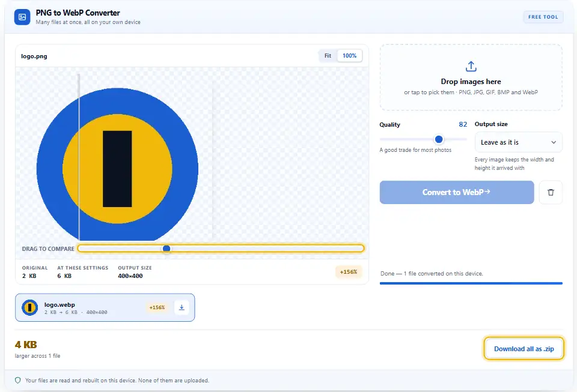
Task: Click the 'larger across 1 file' text
Action: pyautogui.click(x=37, y=355)
